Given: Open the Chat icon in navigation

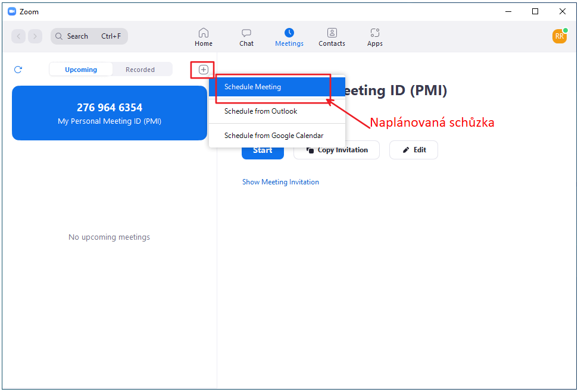Looking at the screenshot, I should click(246, 33).
